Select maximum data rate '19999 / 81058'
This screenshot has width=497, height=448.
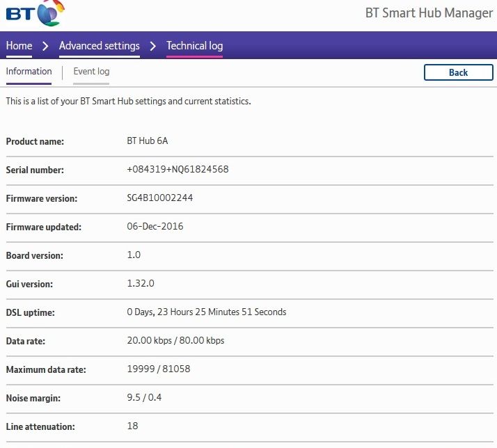pos(159,369)
